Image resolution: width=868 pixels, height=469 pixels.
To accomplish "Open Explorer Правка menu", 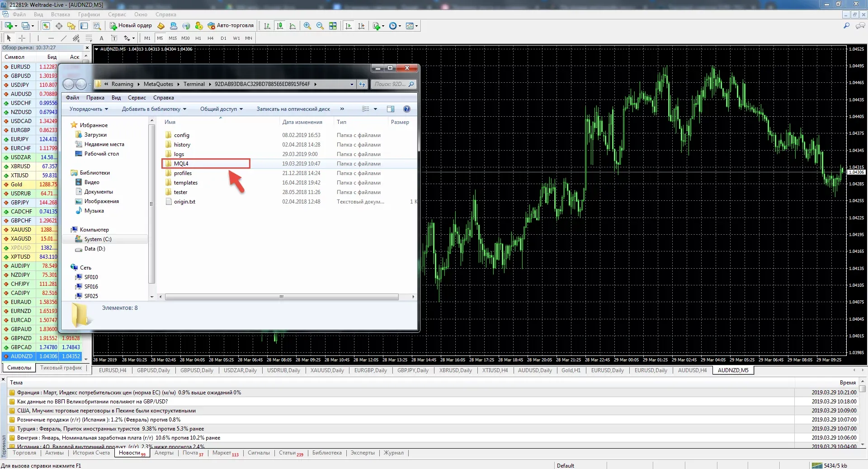I will [95, 98].
